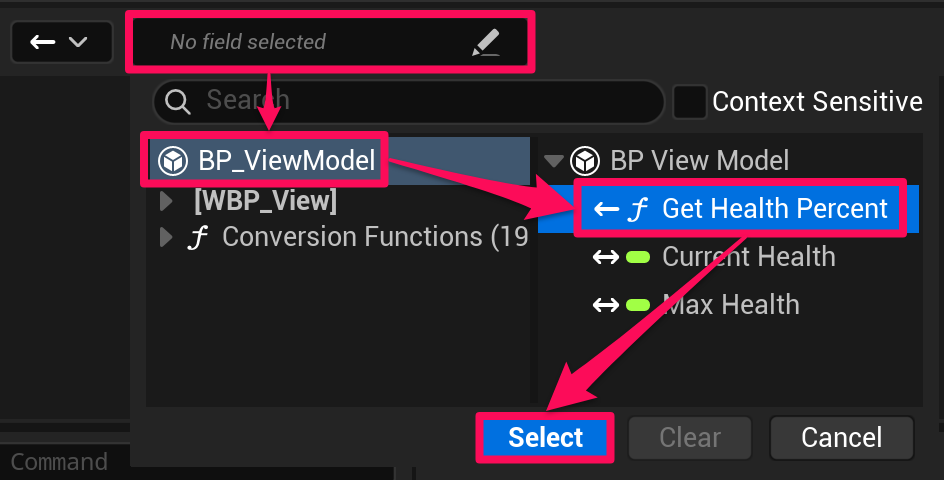The width and height of the screenshot is (944, 480).
Task: Select BP_ViewModel in the source list
Action: (x=286, y=160)
